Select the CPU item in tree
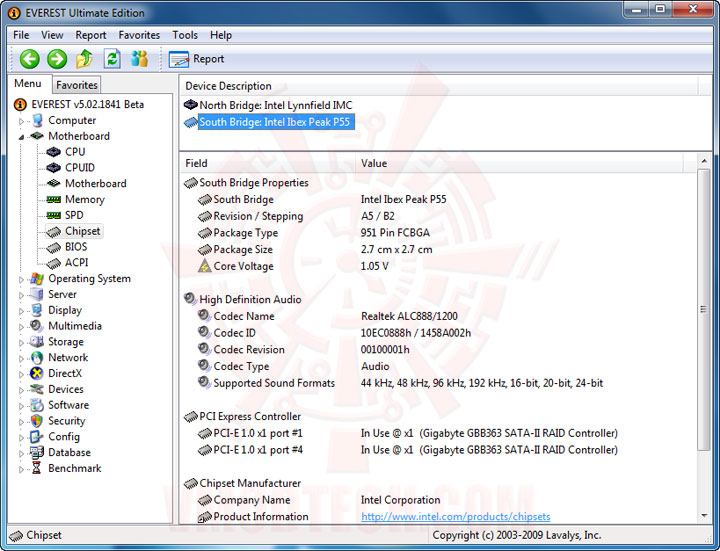 [x=75, y=152]
